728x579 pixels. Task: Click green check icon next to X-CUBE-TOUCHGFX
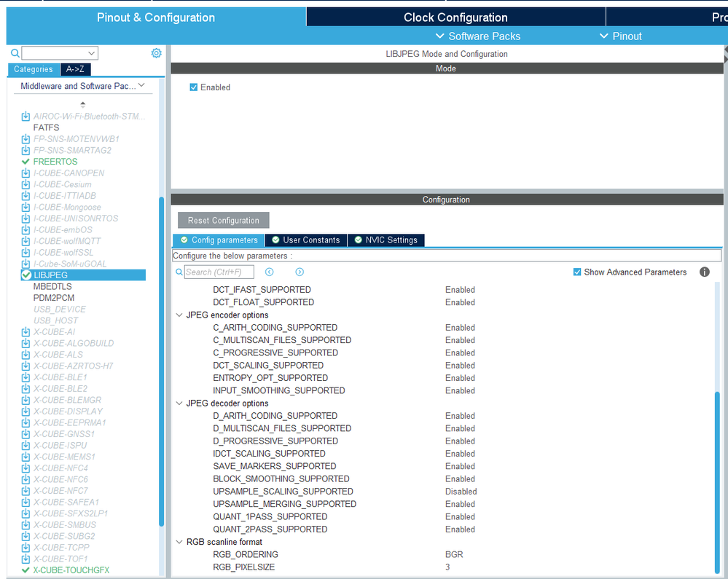click(x=26, y=570)
